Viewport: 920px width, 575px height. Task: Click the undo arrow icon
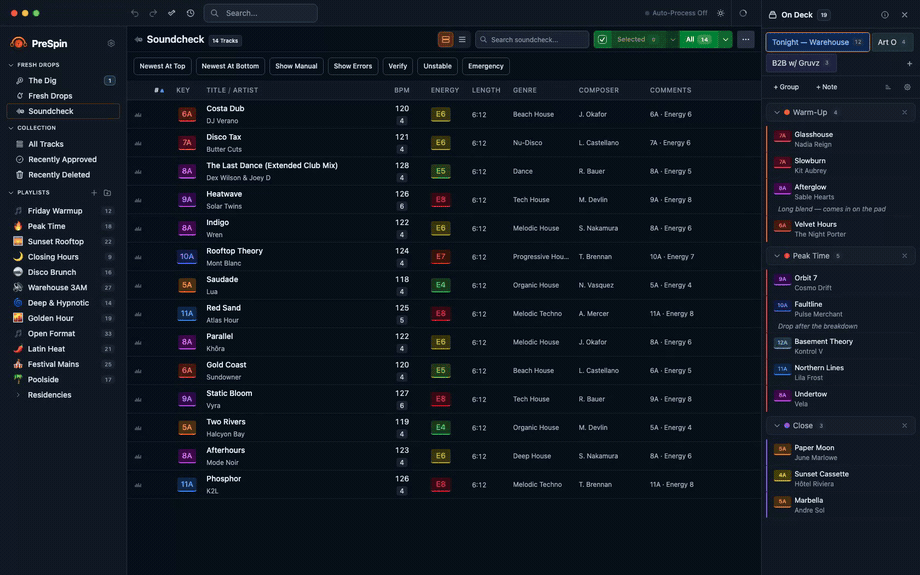coord(135,13)
